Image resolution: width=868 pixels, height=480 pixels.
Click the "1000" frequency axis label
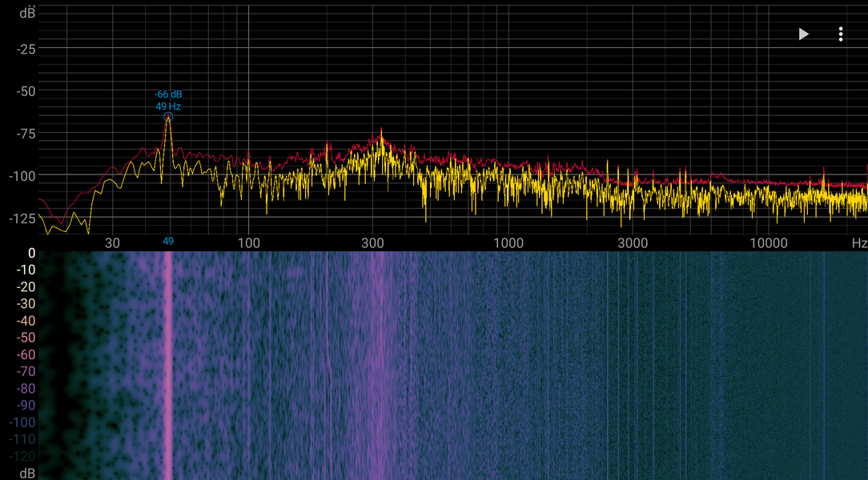coord(508,243)
